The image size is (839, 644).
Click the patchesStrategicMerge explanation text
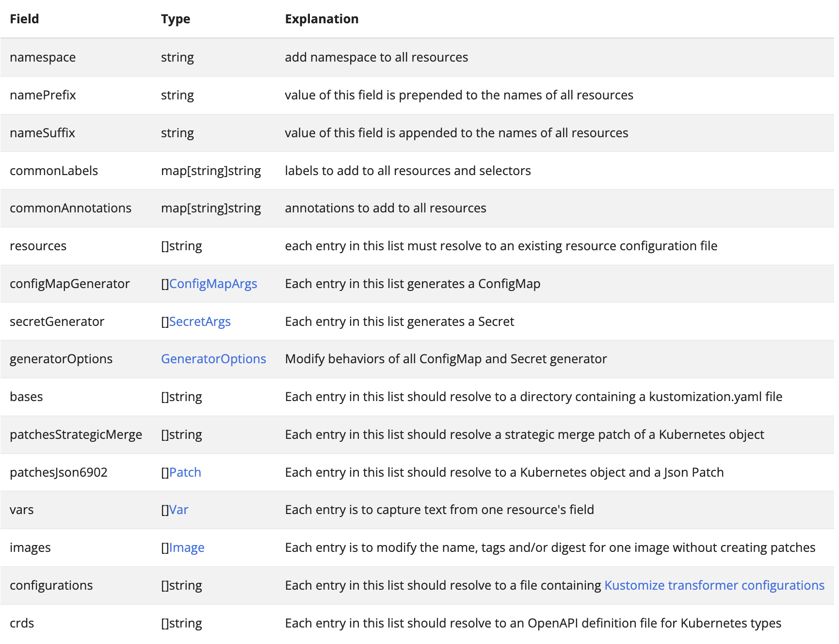(525, 435)
